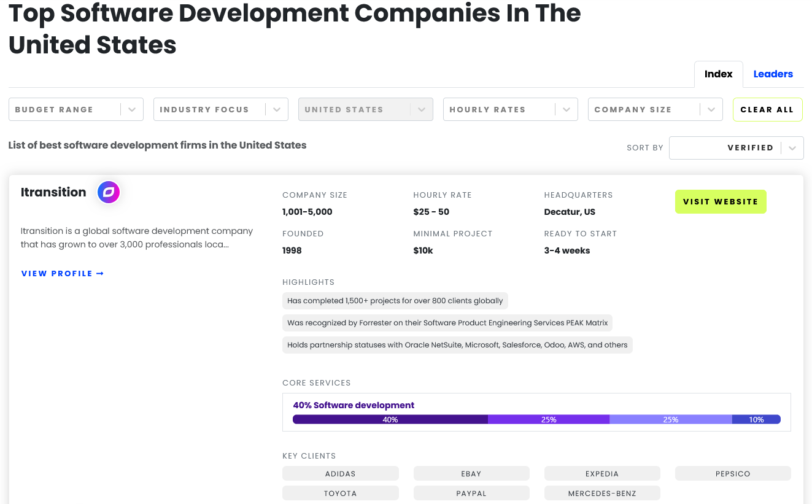Screen dimensions: 812x504
Task: Select the dark purple 40% services segment
Action: [390, 419]
